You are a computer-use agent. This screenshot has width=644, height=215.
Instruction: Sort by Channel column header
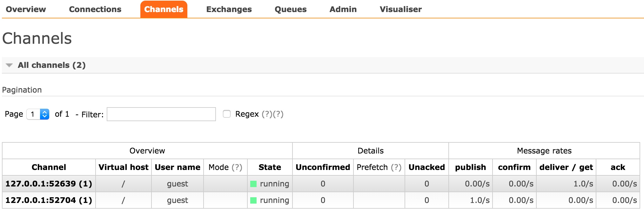pos(49,167)
